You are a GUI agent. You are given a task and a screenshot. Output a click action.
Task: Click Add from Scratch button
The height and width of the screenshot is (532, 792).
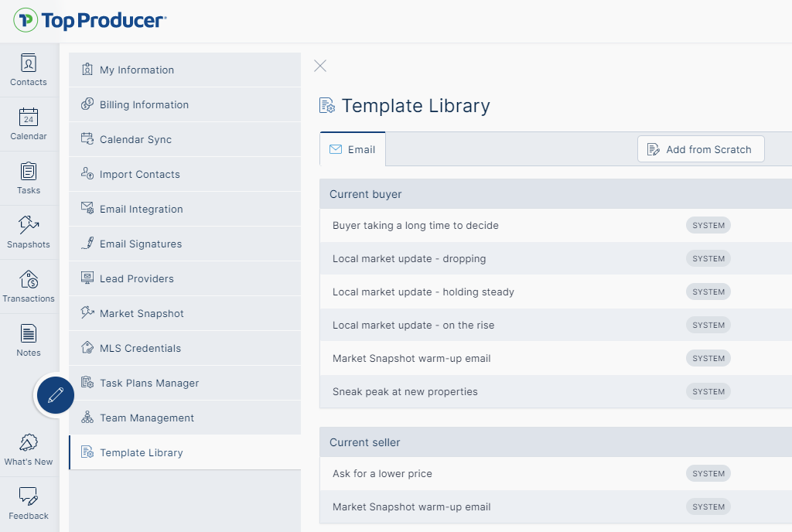pos(701,149)
